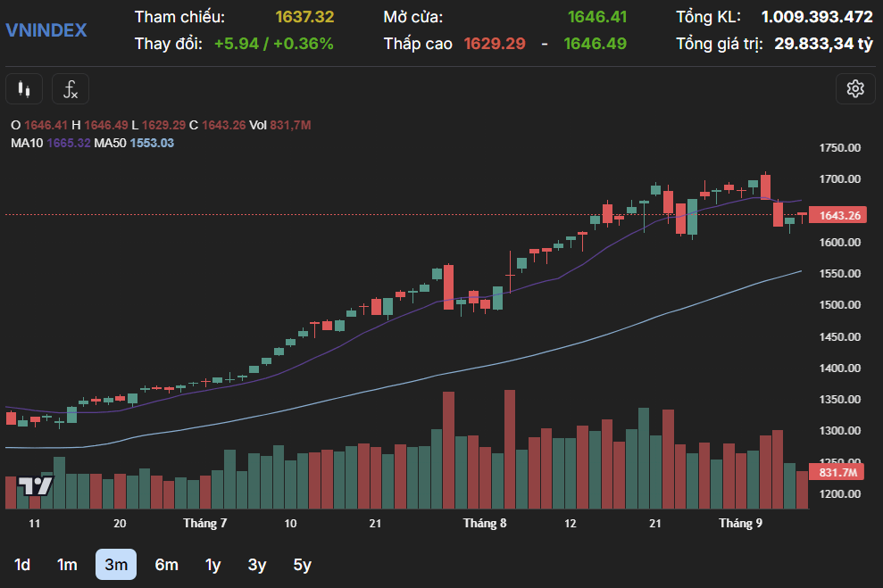The height and width of the screenshot is (588, 883).
Task: Click the 1400.00 price axis label
Action: pos(839,368)
